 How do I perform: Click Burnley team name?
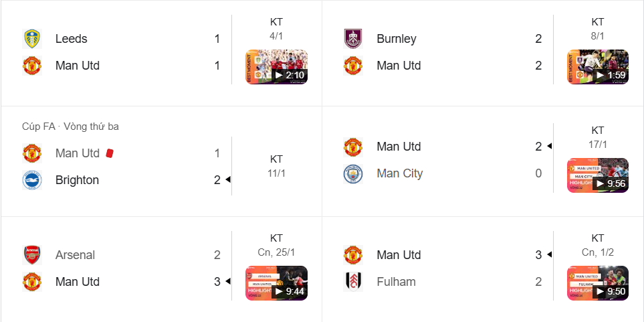click(x=396, y=39)
